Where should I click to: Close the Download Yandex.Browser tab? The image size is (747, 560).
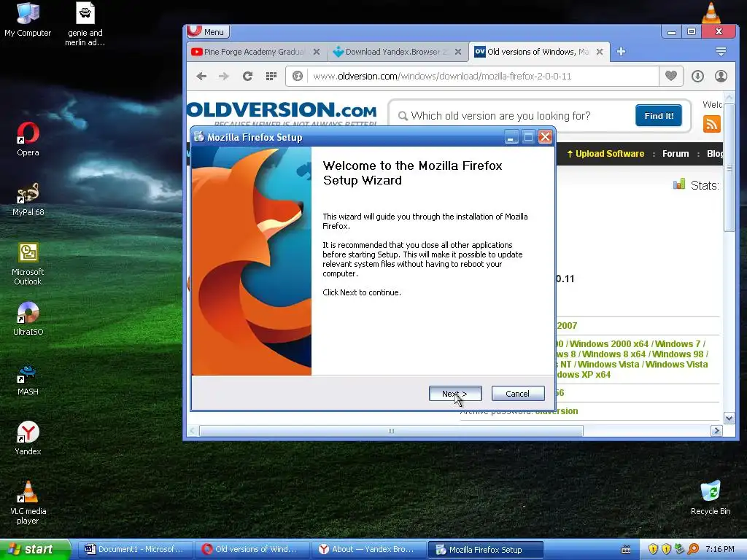[458, 52]
